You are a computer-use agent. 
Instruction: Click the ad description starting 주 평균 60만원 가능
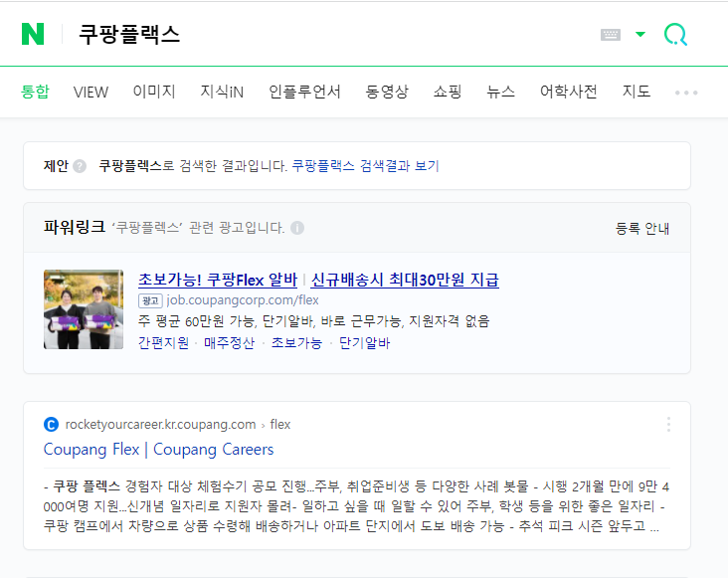click(x=313, y=321)
